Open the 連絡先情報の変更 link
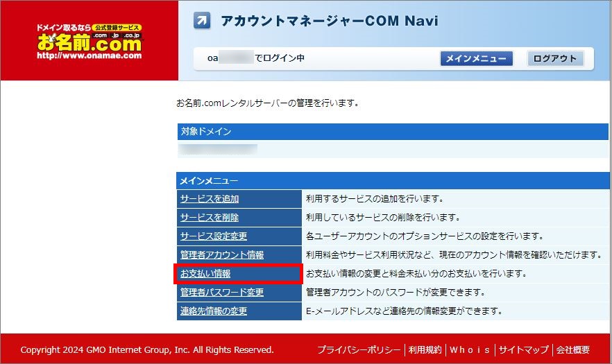The width and height of the screenshot is (612, 364). click(x=214, y=311)
